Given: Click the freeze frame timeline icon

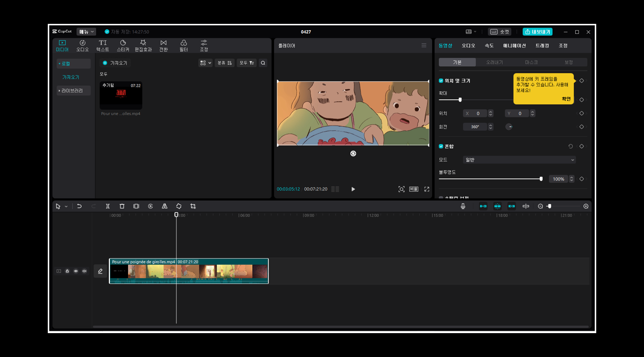Looking at the screenshot, I should (x=136, y=206).
